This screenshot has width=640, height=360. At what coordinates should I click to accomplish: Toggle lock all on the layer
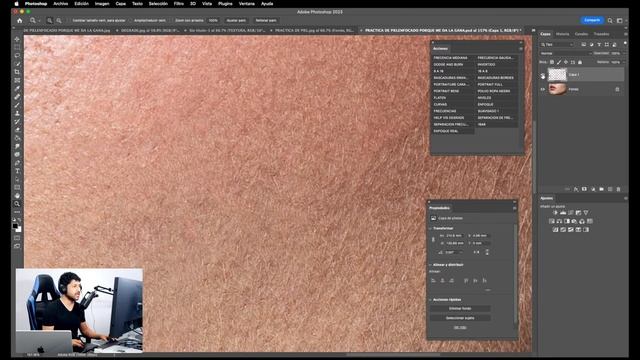click(580, 62)
